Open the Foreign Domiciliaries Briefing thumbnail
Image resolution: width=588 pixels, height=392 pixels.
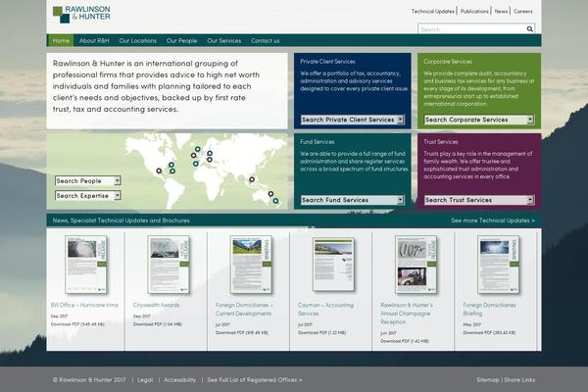[x=499, y=265]
